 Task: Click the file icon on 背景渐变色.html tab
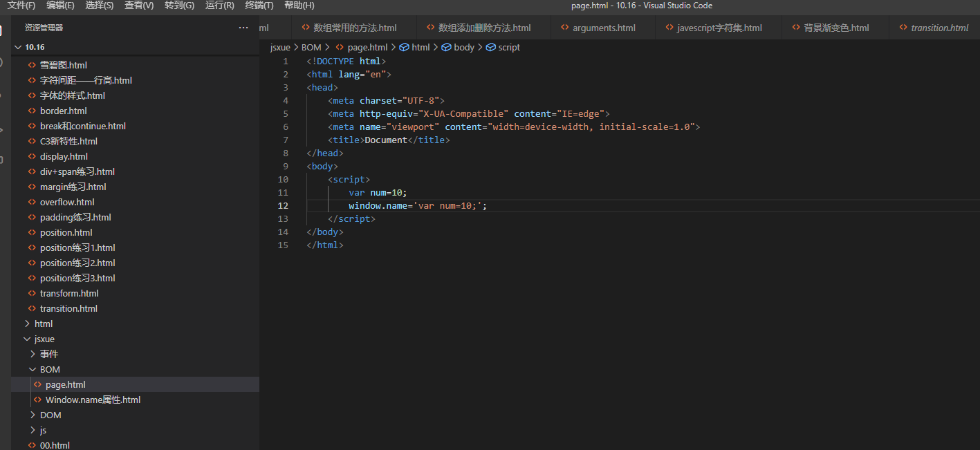796,28
